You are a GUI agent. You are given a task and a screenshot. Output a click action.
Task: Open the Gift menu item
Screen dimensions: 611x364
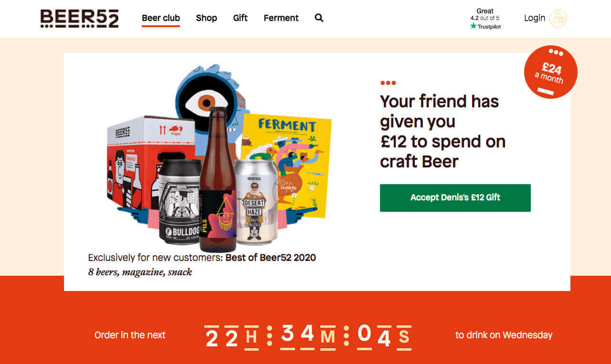tap(241, 18)
